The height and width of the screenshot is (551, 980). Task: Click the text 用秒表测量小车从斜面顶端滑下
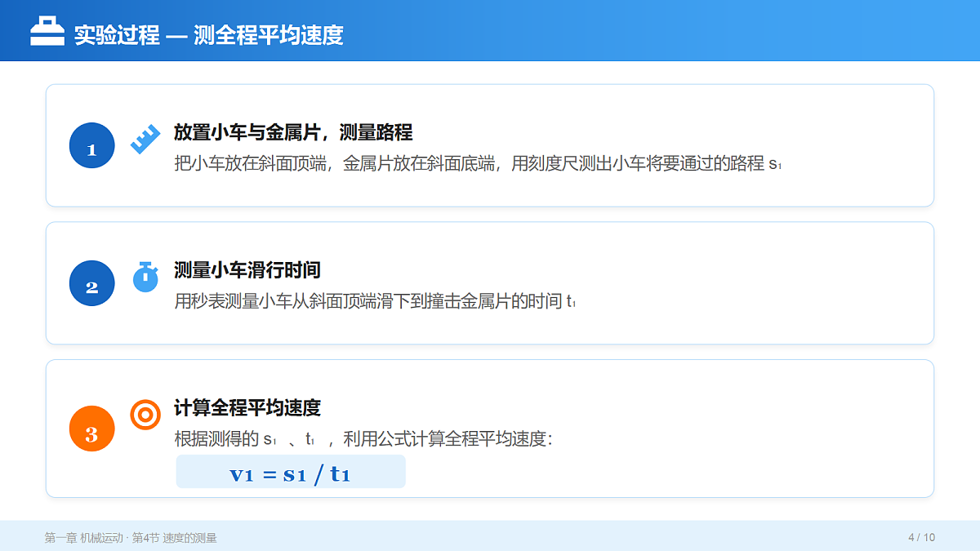[x=376, y=301]
